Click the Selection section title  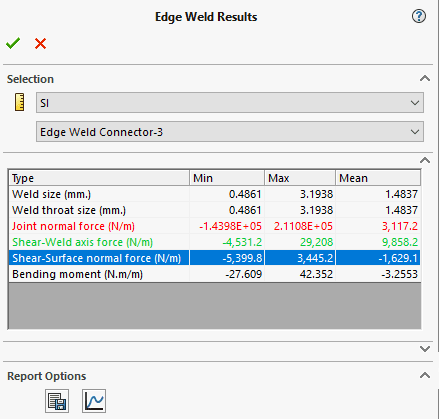[x=30, y=79]
